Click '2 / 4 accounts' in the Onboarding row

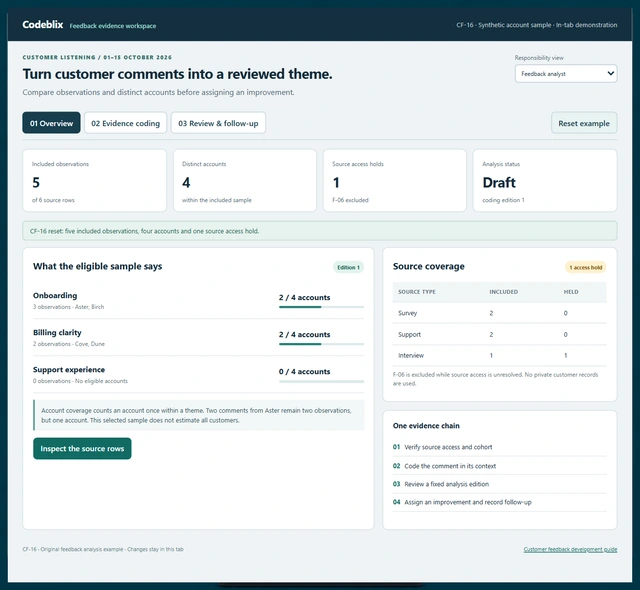(x=304, y=297)
